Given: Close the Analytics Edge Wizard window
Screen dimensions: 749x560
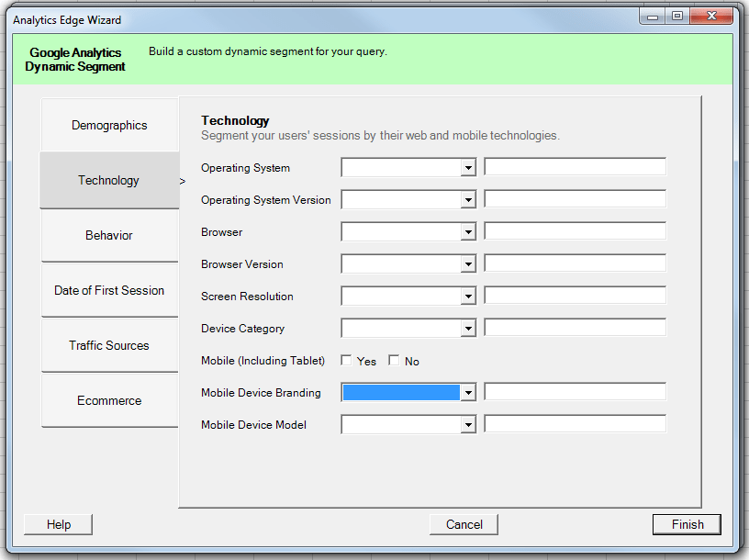Looking at the screenshot, I should (711, 17).
